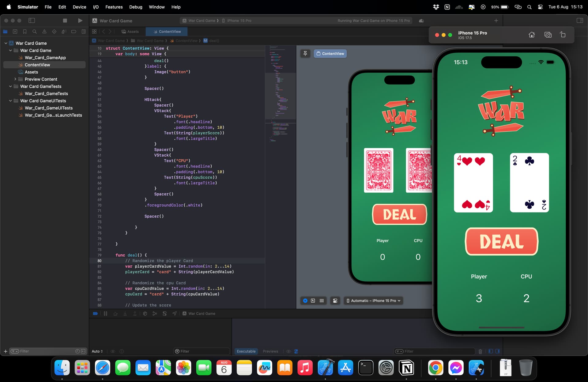Rotate the Simulator device
The width and height of the screenshot is (588, 382).
pos(563,35)
